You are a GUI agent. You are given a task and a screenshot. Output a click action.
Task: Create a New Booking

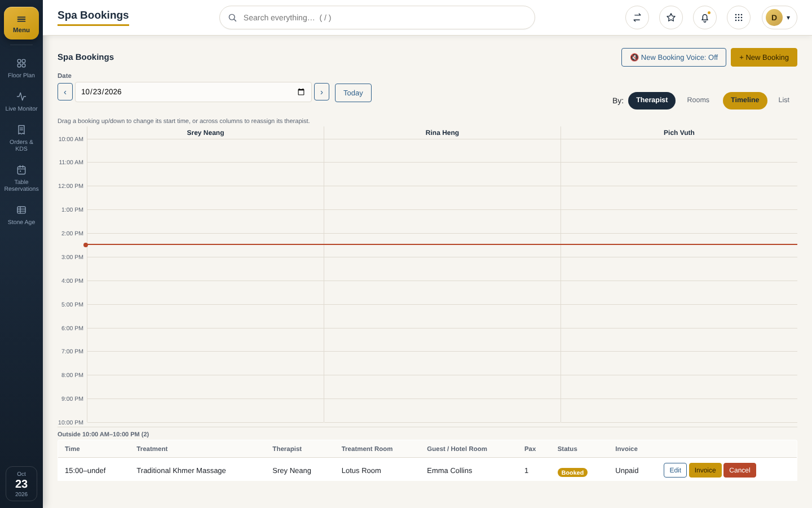pyautogui.click(x=764, y=58)
